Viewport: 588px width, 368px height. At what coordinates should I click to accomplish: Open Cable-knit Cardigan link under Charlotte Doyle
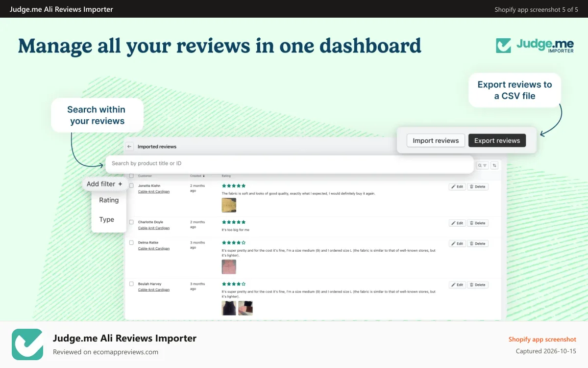pos(154,228)
